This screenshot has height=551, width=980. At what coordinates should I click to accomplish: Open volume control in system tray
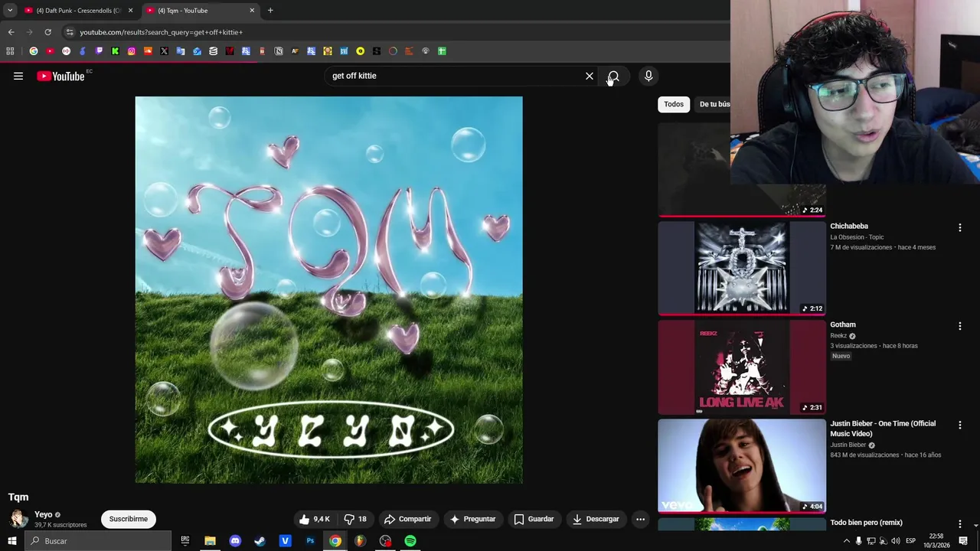tap(895, 541)
